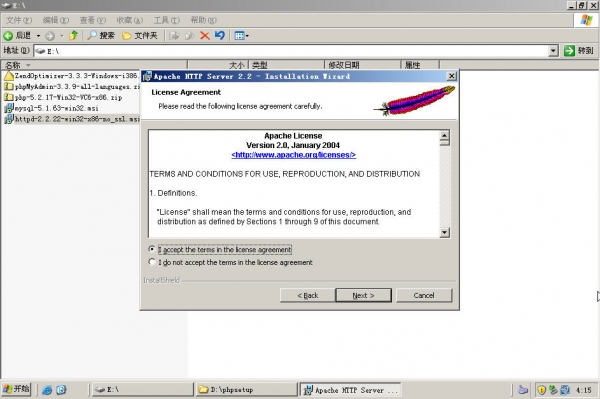
Task: Switch to Apache HTTP Server taskbar button
Action: coord(350,389)
